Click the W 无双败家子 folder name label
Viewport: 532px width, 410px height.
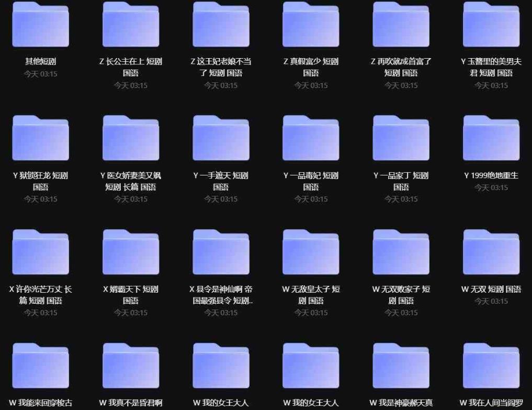(x=401, y=295)
